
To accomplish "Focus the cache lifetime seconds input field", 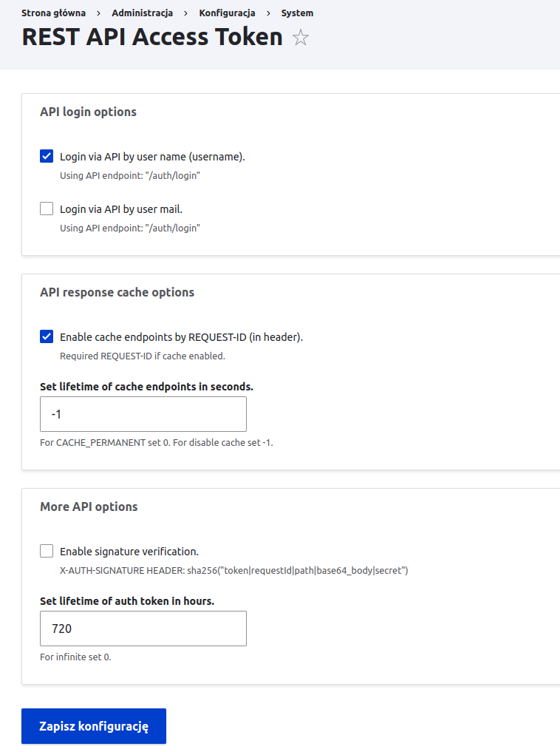I will click(143, 414).
